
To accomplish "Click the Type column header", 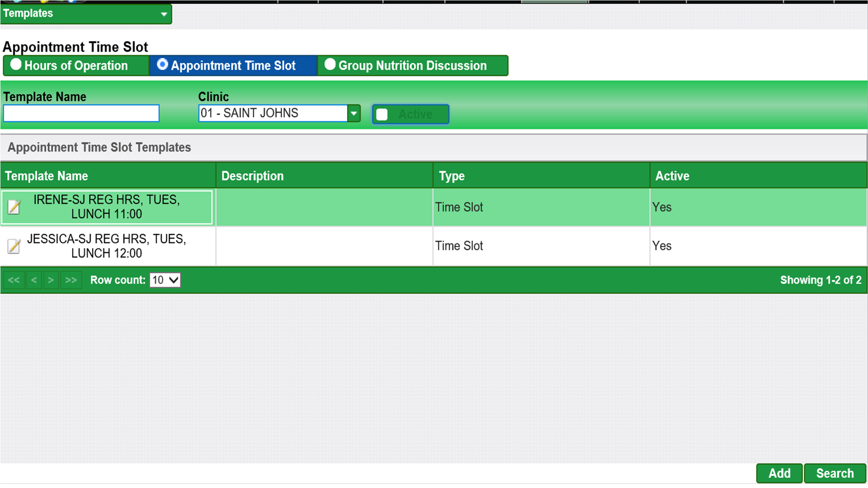I will click(x=452, y=176).
